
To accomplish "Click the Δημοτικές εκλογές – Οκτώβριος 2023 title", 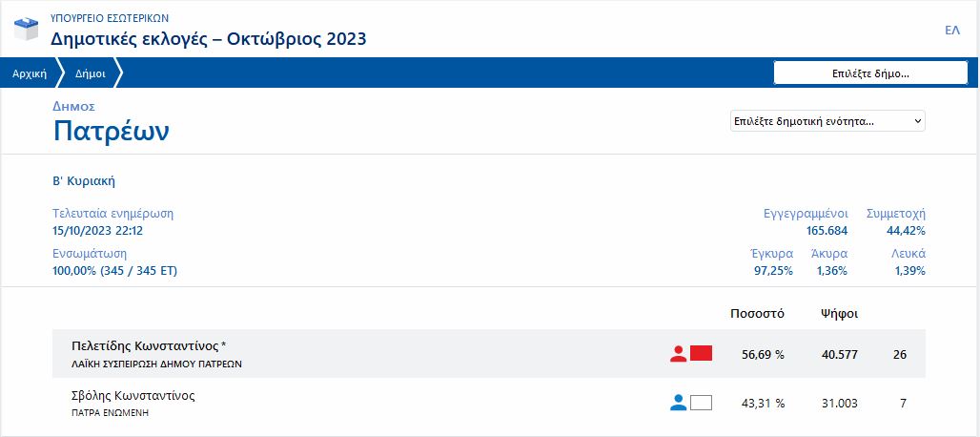I will click(208, 38).
